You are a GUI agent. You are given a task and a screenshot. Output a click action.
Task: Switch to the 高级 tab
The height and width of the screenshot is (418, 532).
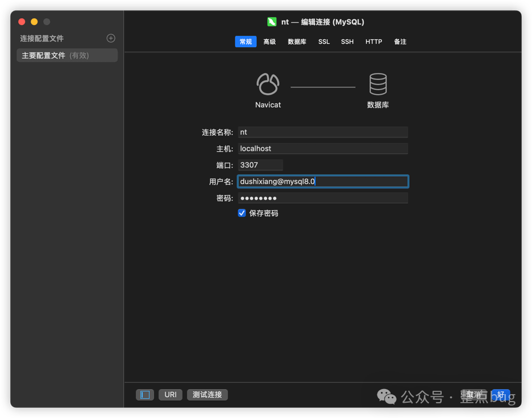pyautogui.click(x=269, y=41)
